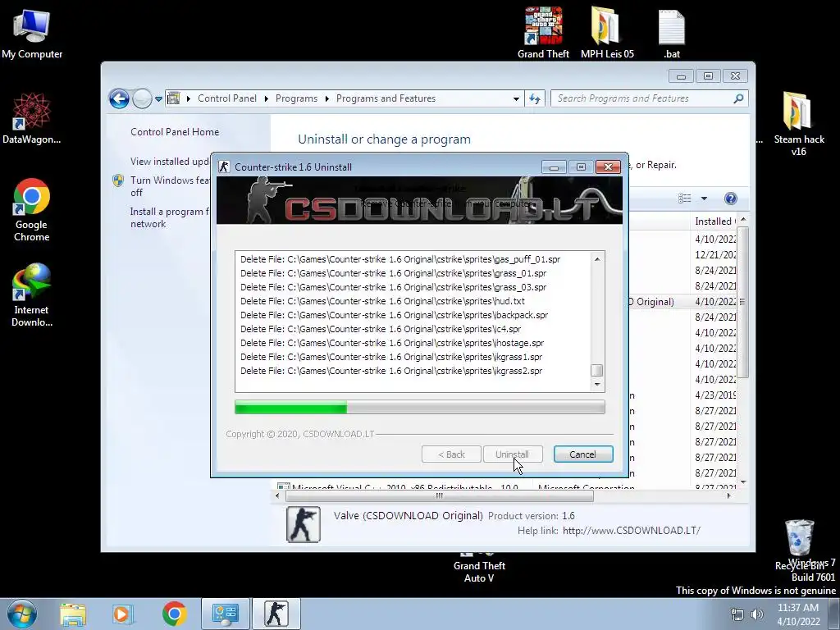Sort by Installed On column header
The height and width of the screenshot is (630, 840).
click(714, 221)
